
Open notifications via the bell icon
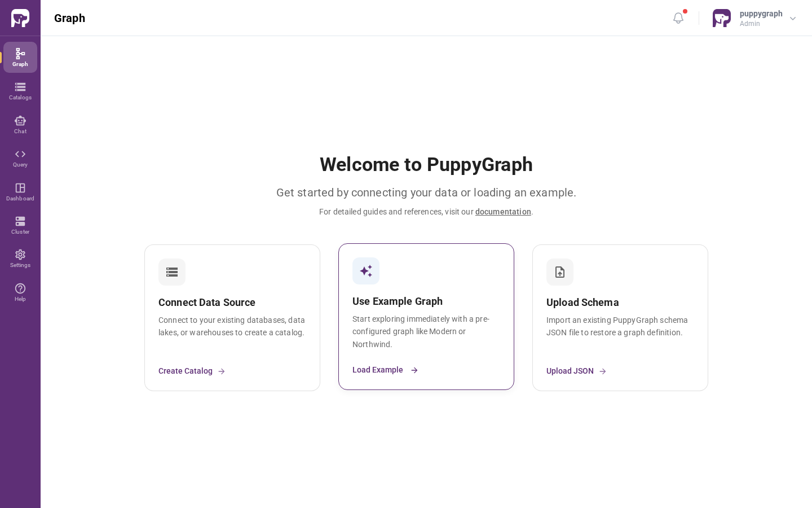[x=678, y=18]
